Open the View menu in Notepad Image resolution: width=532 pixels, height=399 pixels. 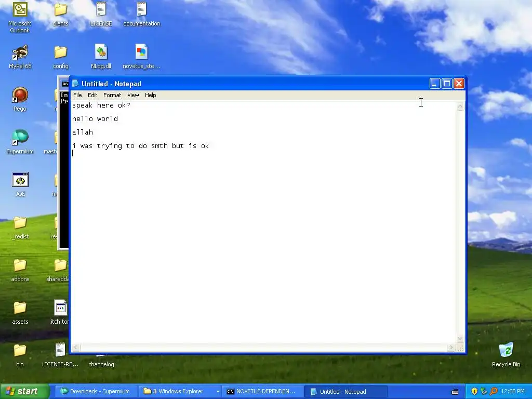pyautogui.click(x=133, y=96)
